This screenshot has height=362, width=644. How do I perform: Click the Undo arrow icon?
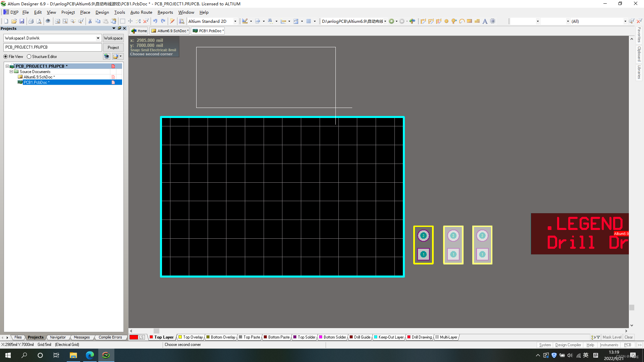tap(155, 21)
